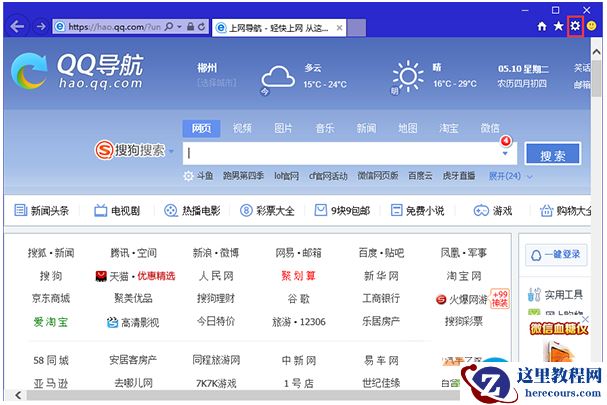
Task: Click the red notification badge in search box
Action: 506,141
